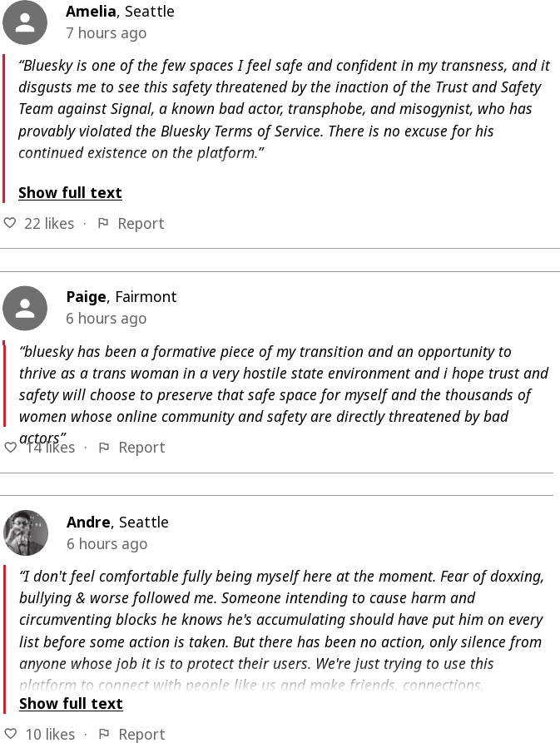Open Andre's profile photo thumbnail
This screenshot has width=560, height=743.
pos(25,532)
